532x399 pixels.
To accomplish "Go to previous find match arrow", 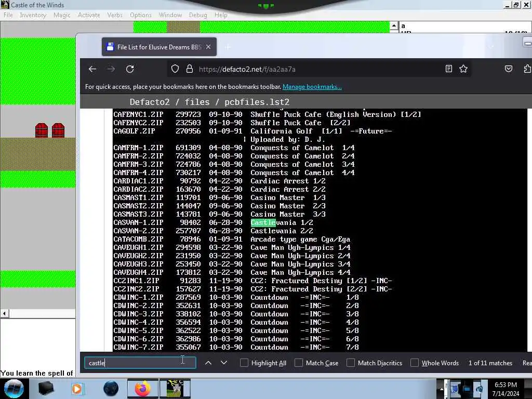I will [208, 363].
